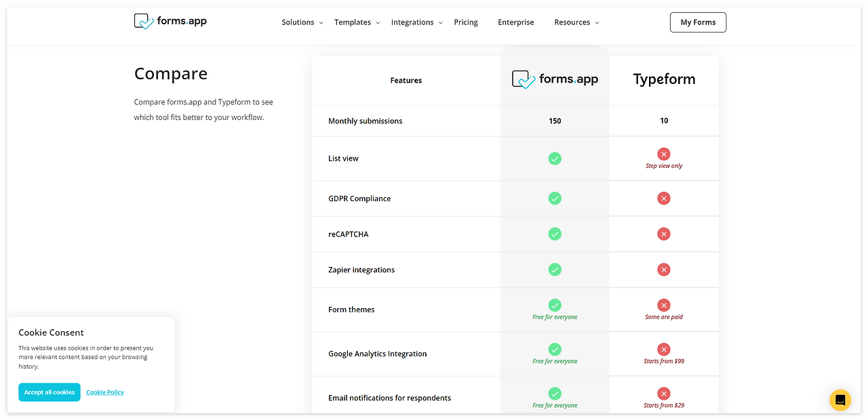Image resolution: width=868 pixels, height=420 pixels.
Task: Click the green check for GDPR Compliance
Action: click(x=555, y=198)
